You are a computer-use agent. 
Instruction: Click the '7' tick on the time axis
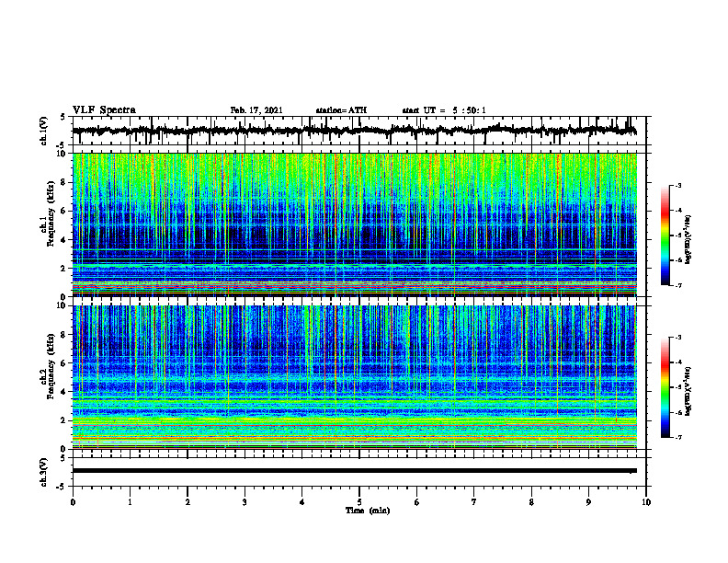[x=474, y=502]
